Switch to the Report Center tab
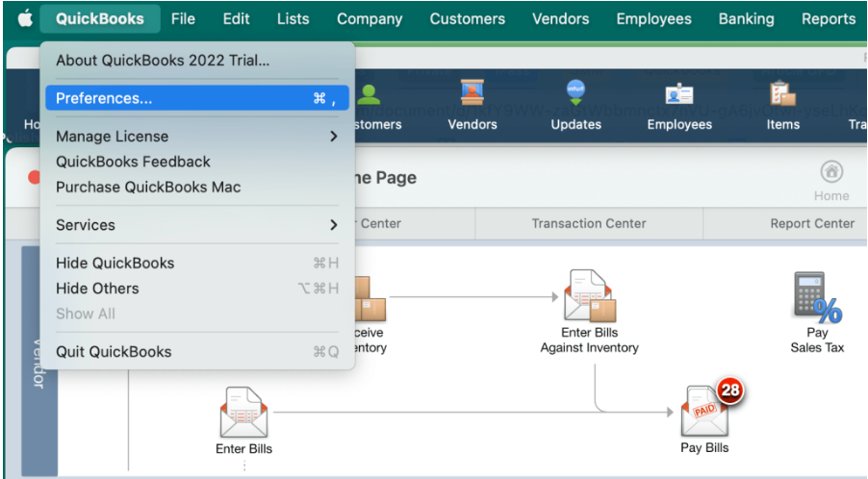The image size is (868, 479). pyautogui.click(x=812, y=223)
